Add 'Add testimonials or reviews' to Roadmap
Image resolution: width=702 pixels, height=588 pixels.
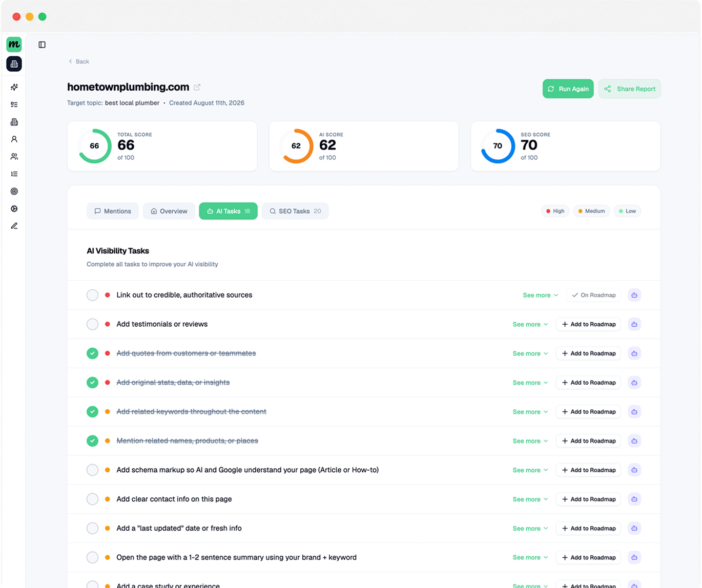point(588,325)
